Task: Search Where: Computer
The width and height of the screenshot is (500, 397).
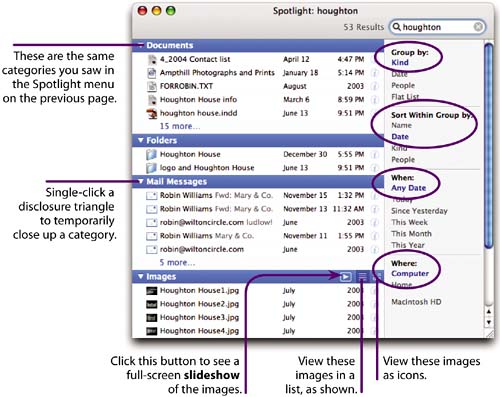Action: click(410, 273)
